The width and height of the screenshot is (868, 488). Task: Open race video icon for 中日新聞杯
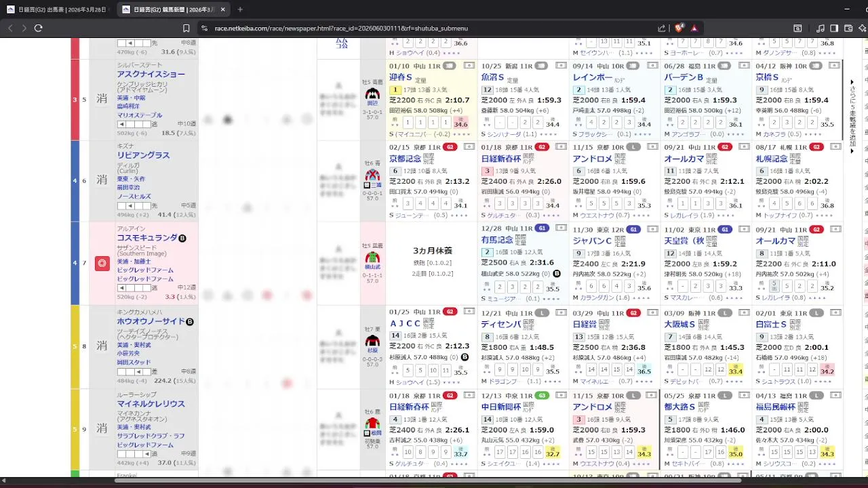[x=561, y=395]
